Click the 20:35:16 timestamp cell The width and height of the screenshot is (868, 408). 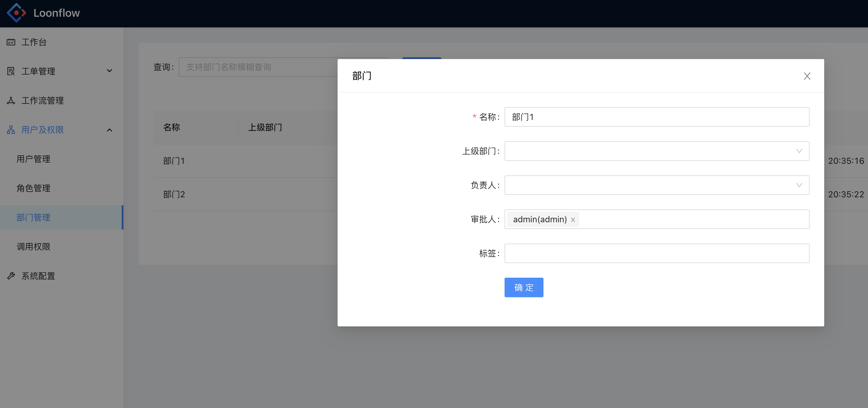coord(846,161)
